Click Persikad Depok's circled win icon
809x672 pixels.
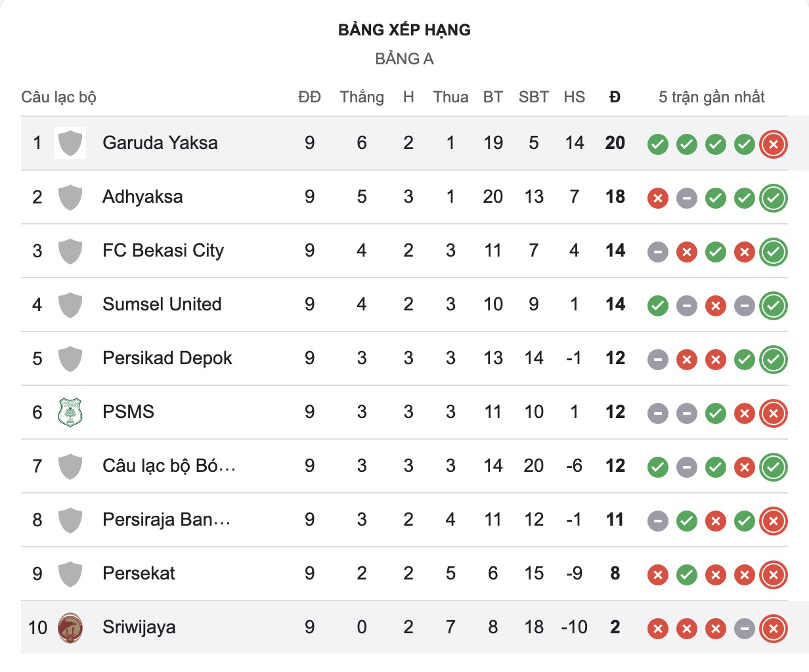point(773,359)
